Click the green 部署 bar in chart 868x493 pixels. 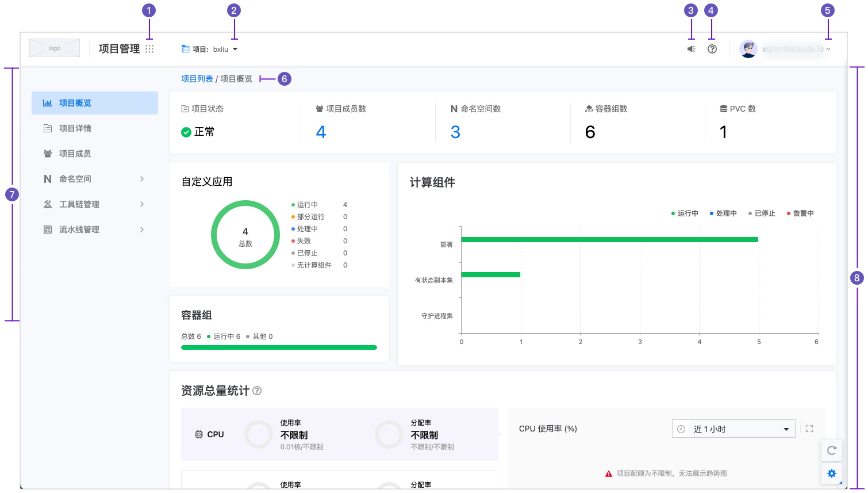[609, 239]
